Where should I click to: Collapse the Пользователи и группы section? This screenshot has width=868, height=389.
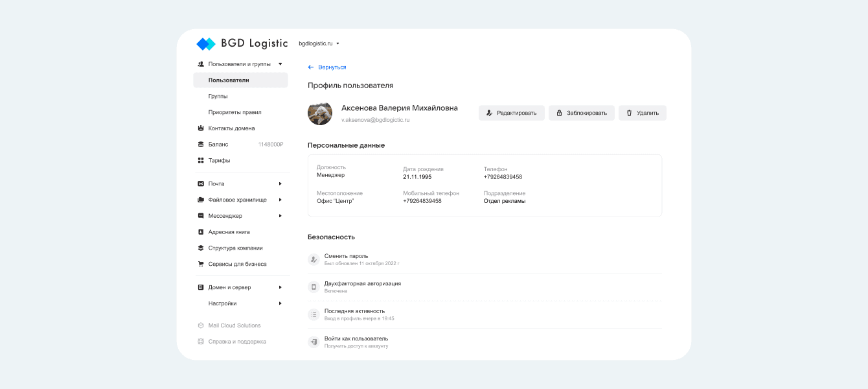click(x=280, y=64)
